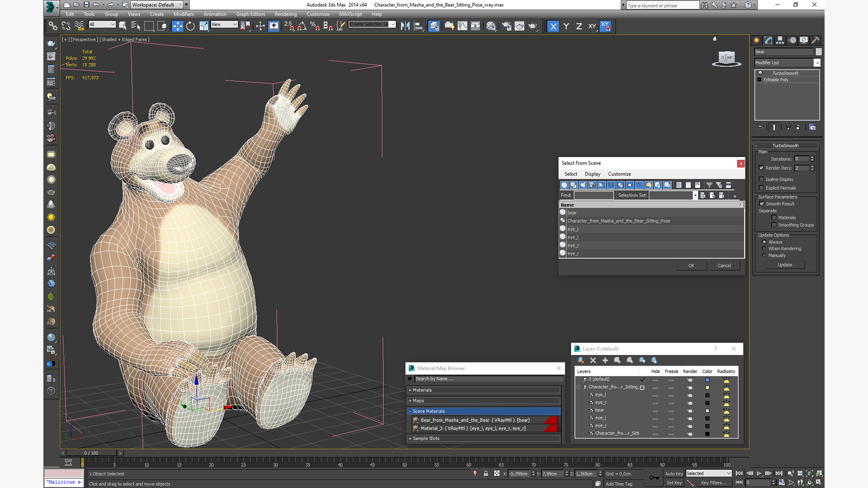Enable the Explicit Normals checkbox

(x=761, y=188)
